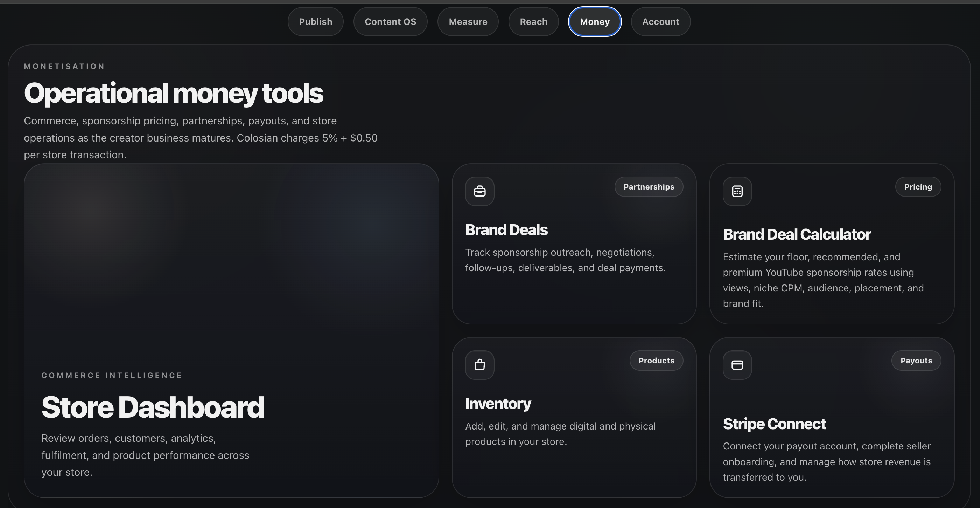Image resolution: width=980 pixels, height=508 pixels.
Task: Click text 'Connect your payout account, complete seller'
Action: (x=827, y=446)
